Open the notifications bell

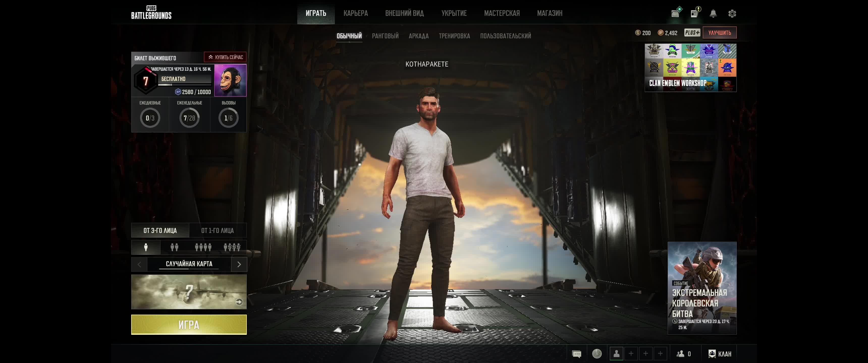[713, 13]
